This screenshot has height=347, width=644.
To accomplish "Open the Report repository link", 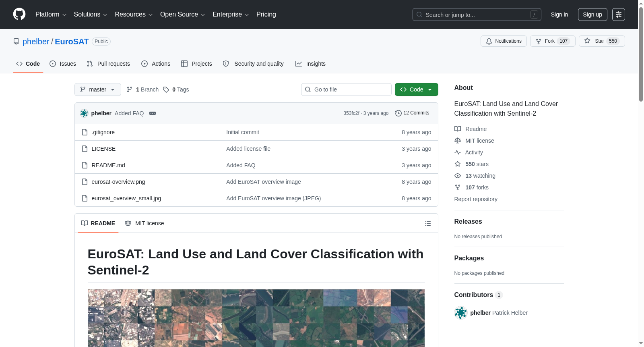I will 476,199.
